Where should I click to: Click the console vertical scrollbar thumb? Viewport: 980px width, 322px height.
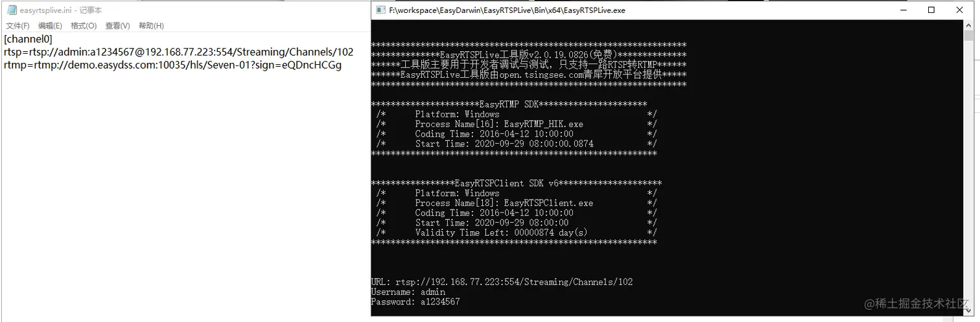click(x=968, y=36)
